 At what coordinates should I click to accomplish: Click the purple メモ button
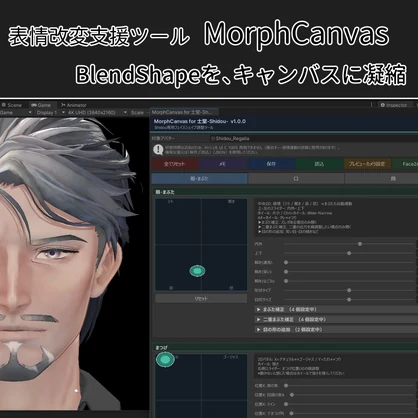pos(222,164)
